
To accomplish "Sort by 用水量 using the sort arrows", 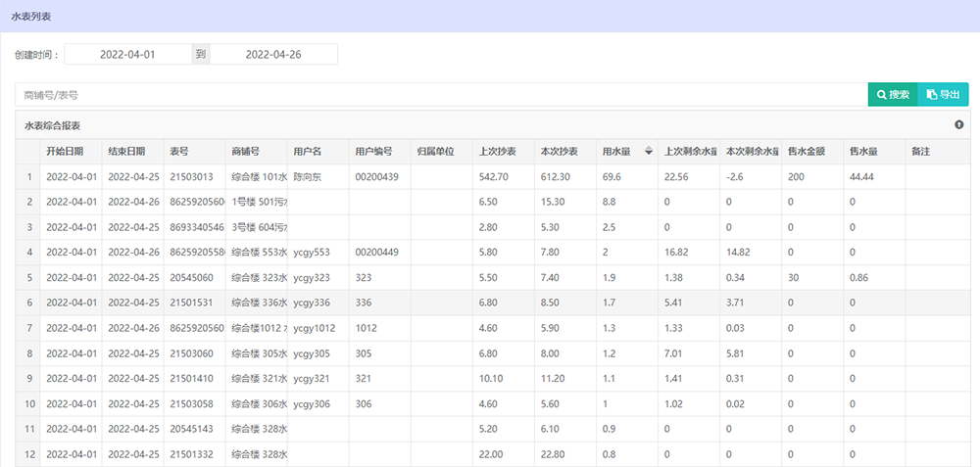I will coord(648,152).
